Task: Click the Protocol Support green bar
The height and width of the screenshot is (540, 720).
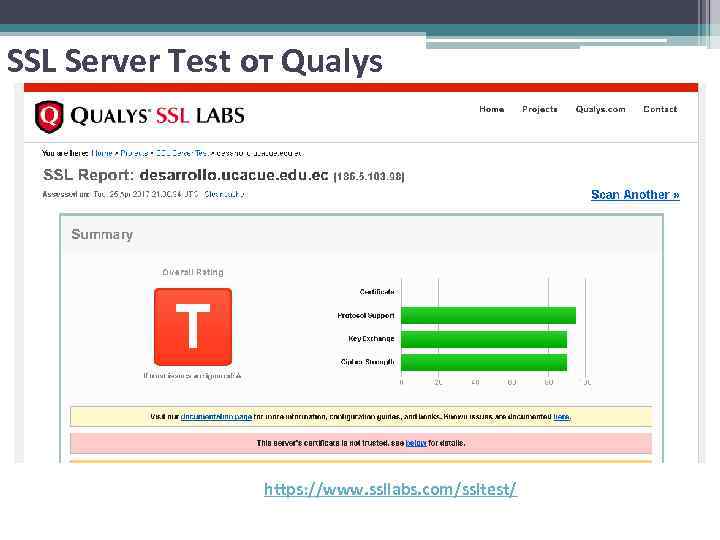Action: tap(489, 315)
